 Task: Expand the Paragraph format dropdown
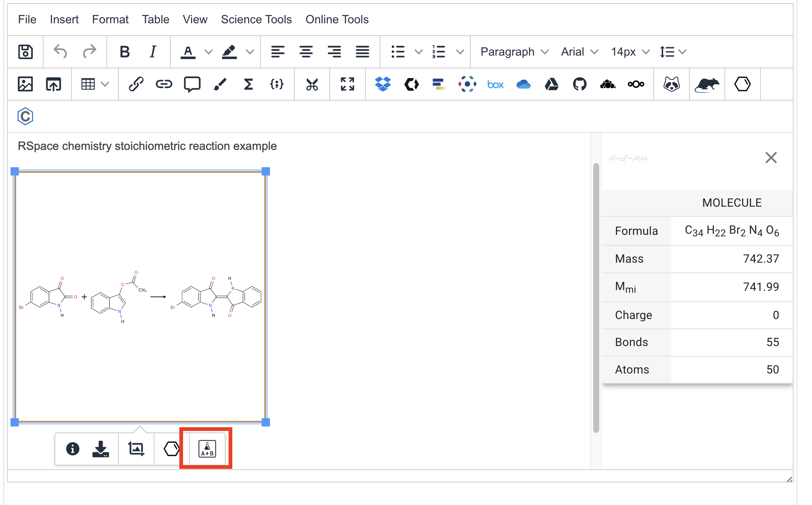514,52
